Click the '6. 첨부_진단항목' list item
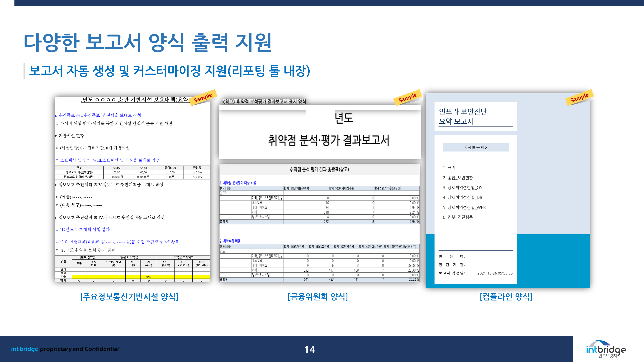Image resolution: width=644 pixels, height=362 pixels. (458, 217)
